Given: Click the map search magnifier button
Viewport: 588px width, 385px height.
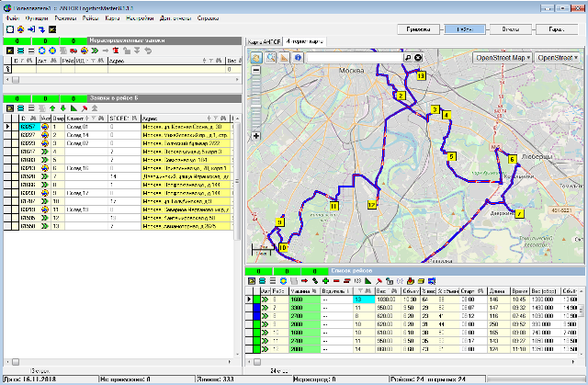Looking at the screenshot, I should tap(408, 58).
